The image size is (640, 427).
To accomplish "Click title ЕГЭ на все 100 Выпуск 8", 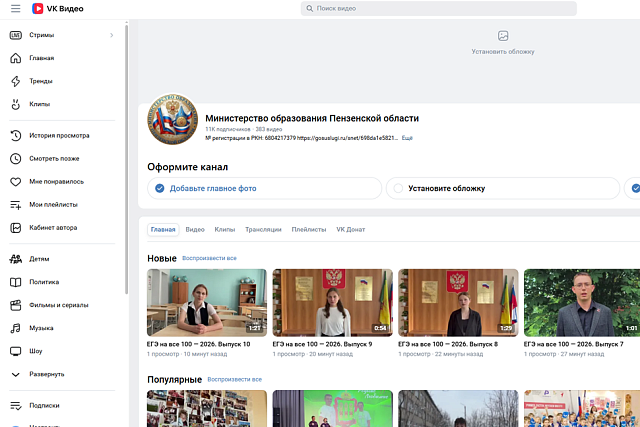I will 448,344.
